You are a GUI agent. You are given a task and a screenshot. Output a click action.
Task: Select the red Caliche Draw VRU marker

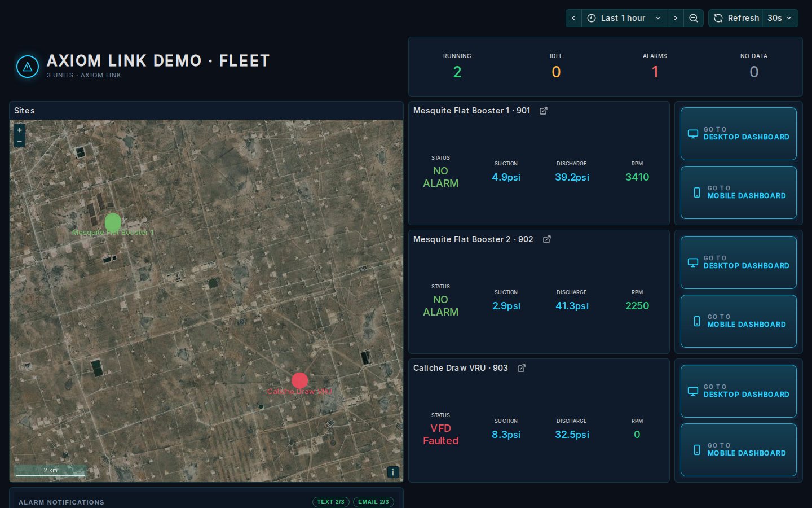coord(300,380)
